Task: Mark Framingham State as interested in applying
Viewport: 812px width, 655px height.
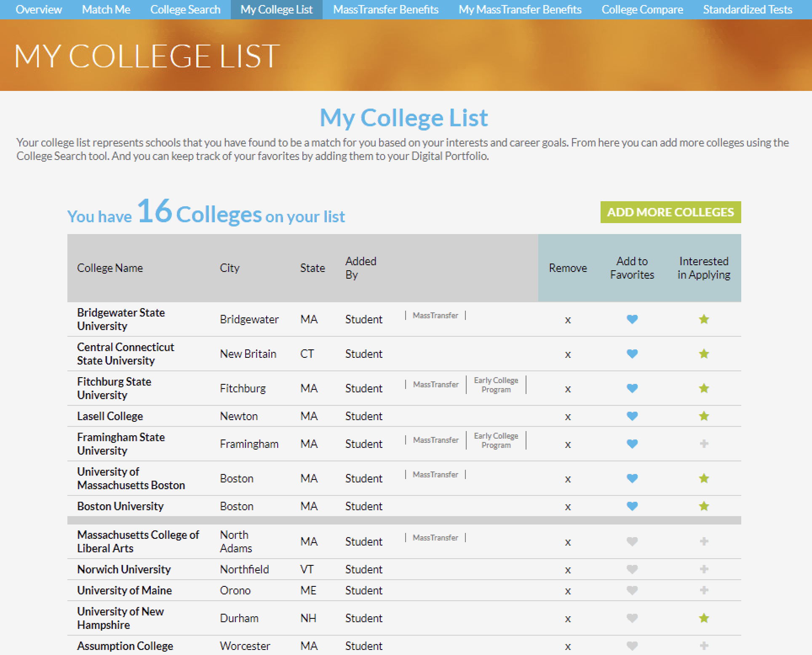Action: pos(703,444)
